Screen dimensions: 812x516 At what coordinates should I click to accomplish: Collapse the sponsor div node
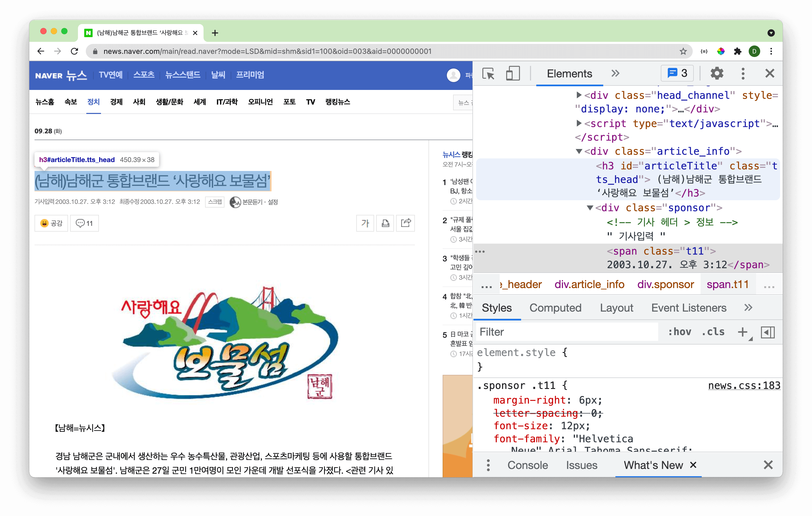(590, 208)
